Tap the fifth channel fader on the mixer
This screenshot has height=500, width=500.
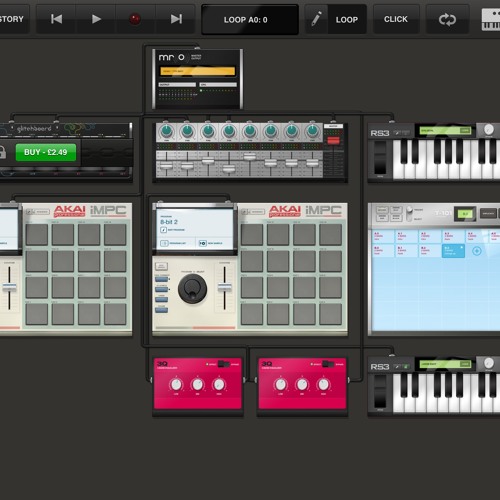pos(250,156)
